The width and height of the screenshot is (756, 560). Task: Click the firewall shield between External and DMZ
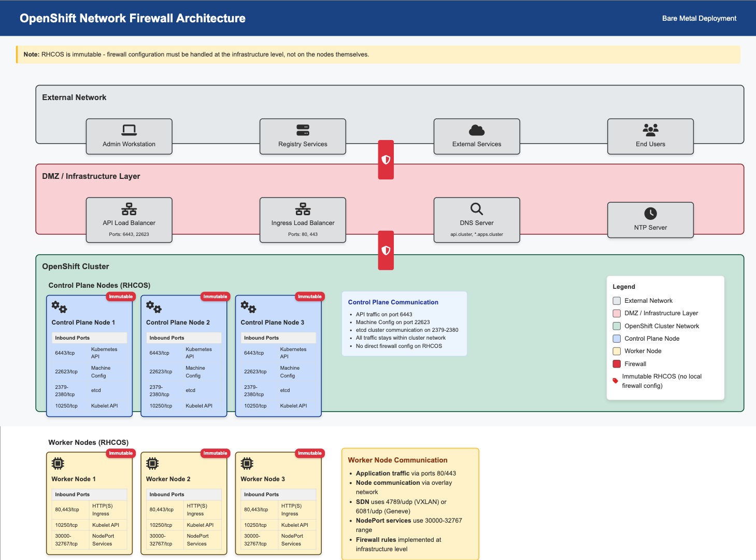coord(386,160)
